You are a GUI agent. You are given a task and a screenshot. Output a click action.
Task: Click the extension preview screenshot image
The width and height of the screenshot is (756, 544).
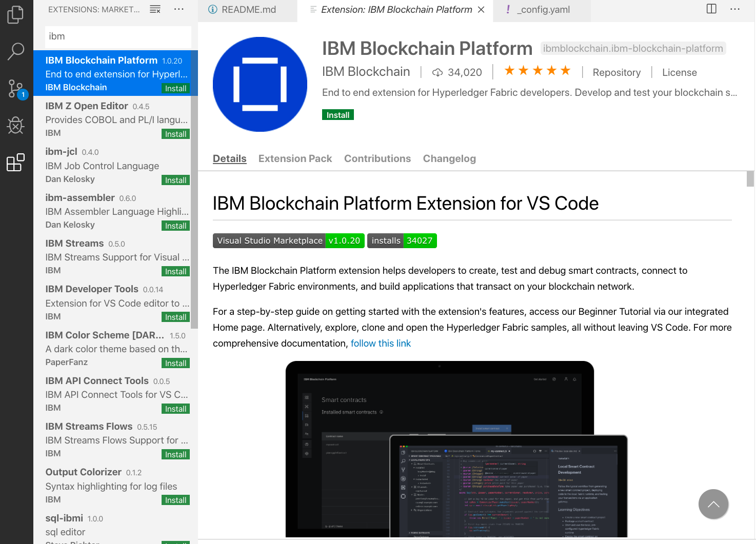[x=456, y=449]
